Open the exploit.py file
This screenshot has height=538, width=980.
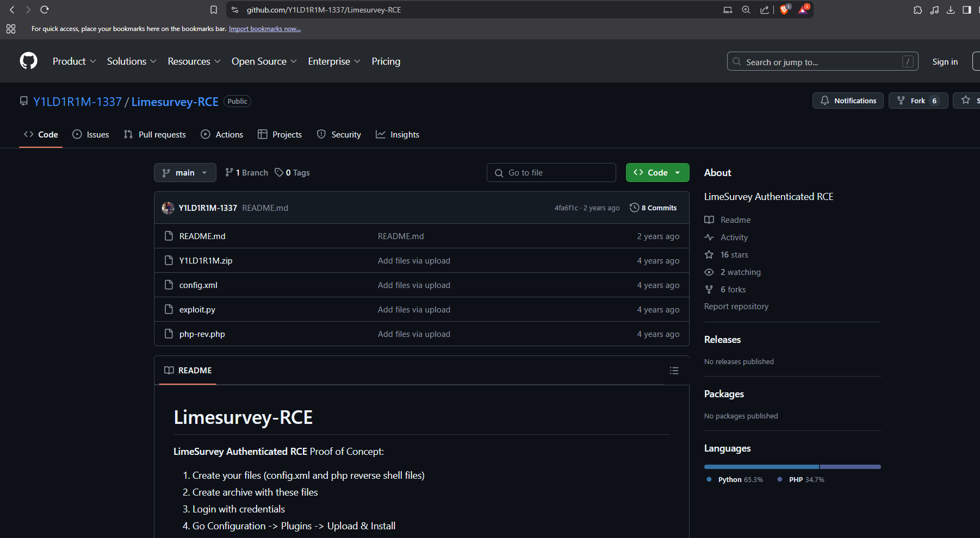click(x=197, y=309)
